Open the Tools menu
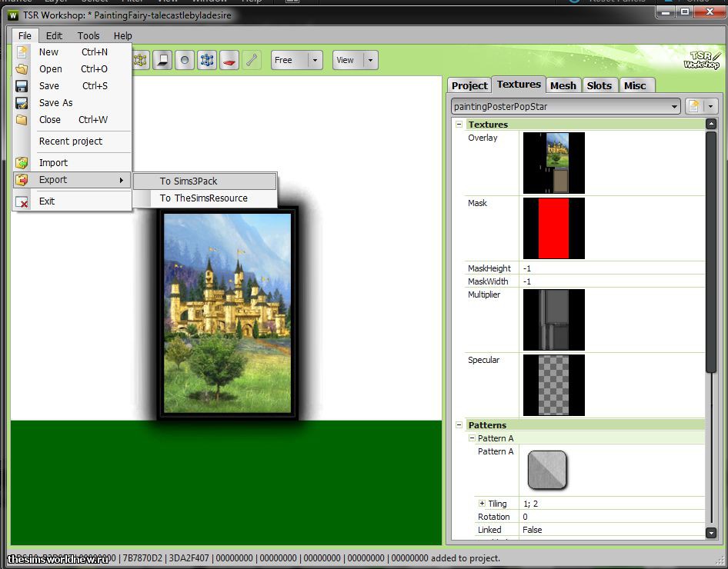The width and height of the screenshot is (728, 569). 88,35
